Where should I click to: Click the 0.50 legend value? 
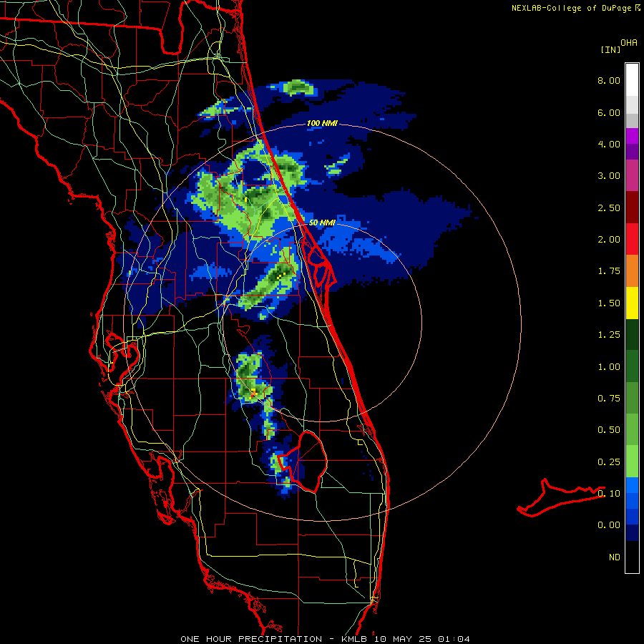[609, 430]
